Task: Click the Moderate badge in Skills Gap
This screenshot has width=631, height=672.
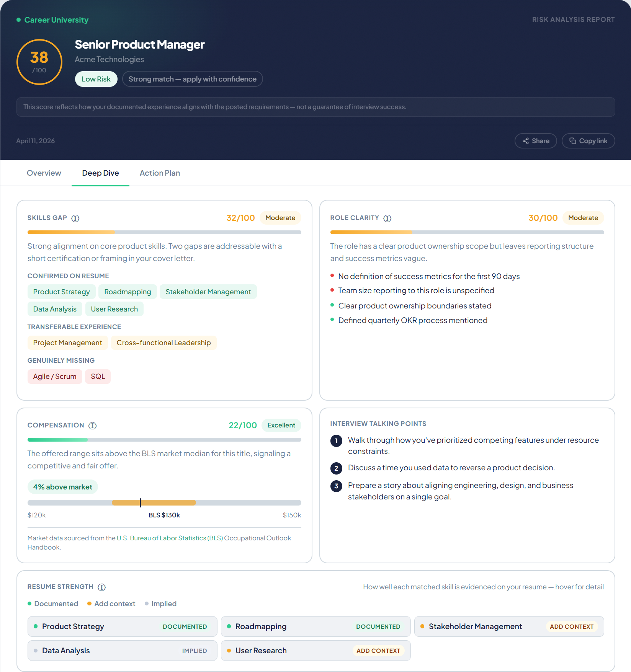Action: 280,218
